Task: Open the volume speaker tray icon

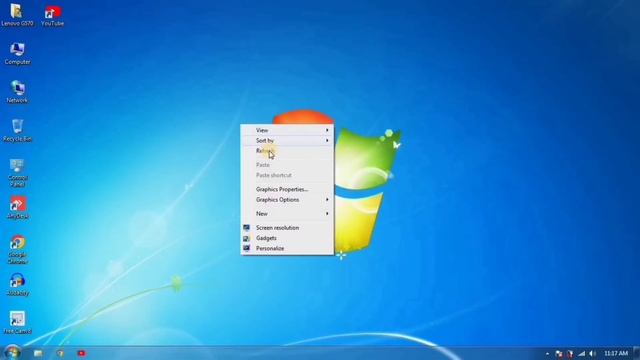Action: pos(592,353)
